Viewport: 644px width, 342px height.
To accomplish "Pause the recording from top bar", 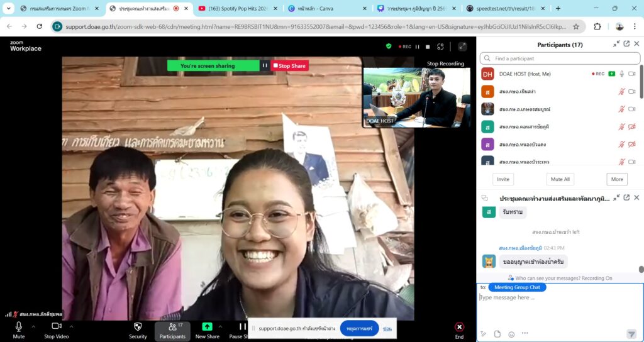I will click(x=417, y=47).
